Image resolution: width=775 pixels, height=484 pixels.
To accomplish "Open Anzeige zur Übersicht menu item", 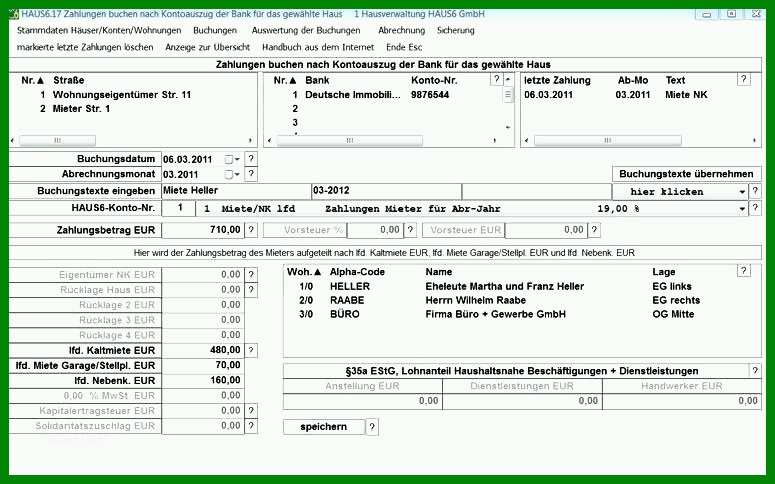I will click(x=208, y=47).
